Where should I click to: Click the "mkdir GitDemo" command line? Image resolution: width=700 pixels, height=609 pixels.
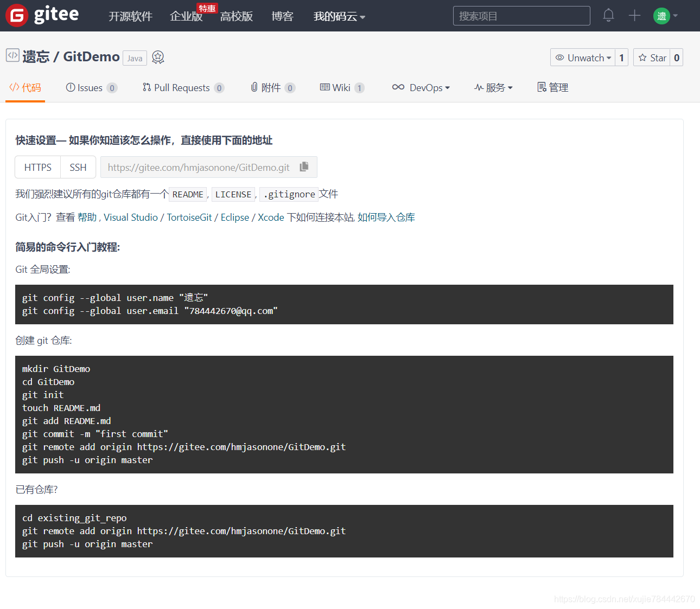(56, 369)
